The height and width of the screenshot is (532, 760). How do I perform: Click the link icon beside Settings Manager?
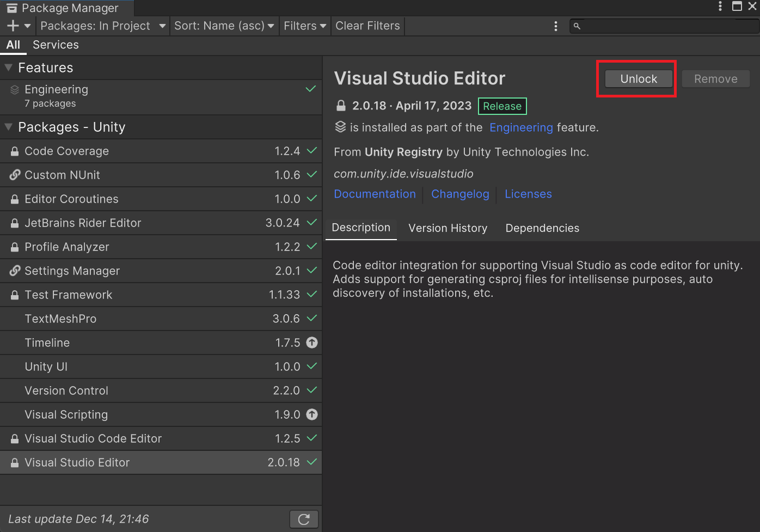click(x=15, y=271)
